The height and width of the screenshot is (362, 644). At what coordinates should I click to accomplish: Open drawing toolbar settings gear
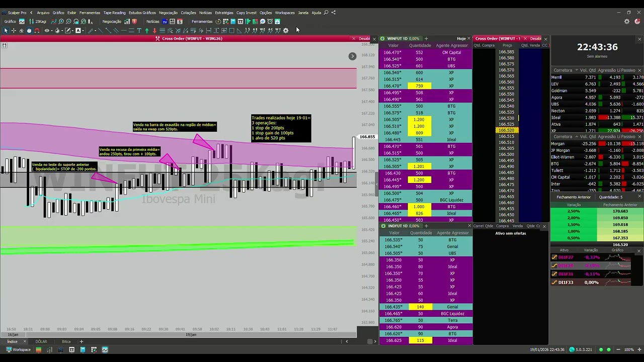point(286,31)
